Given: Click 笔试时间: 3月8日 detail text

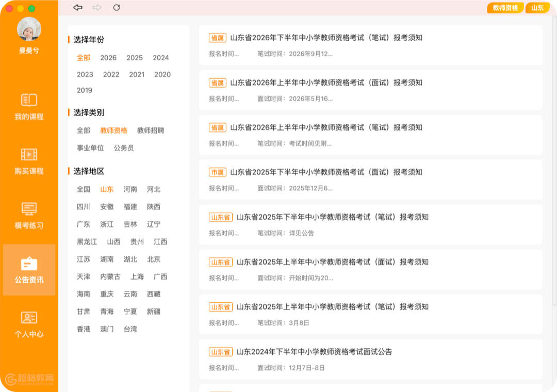Looking at the screenshot, I should click(283, 323).
